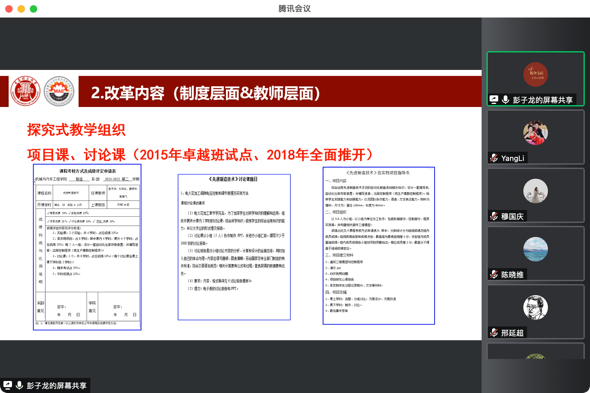Click the 先进制造技术 discussion topic document on slide
This screenshot has height=393, width=590.
click(234, 247)
